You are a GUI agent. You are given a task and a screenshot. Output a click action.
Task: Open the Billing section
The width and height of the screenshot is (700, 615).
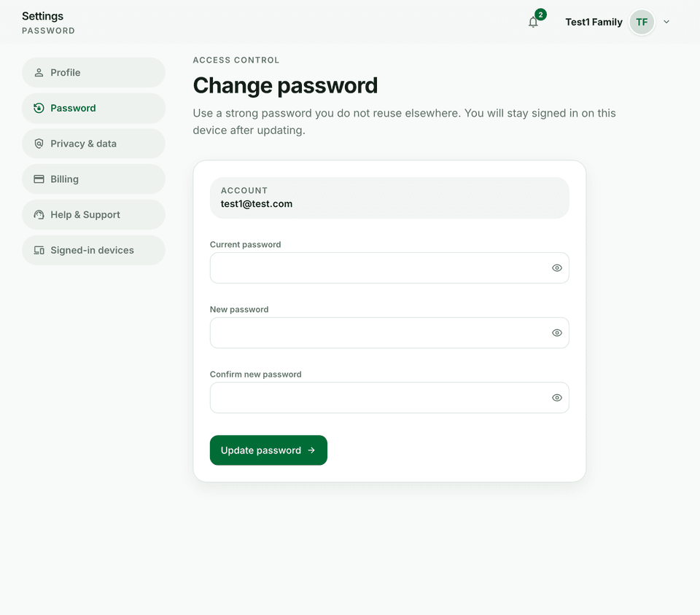(93, 179)
